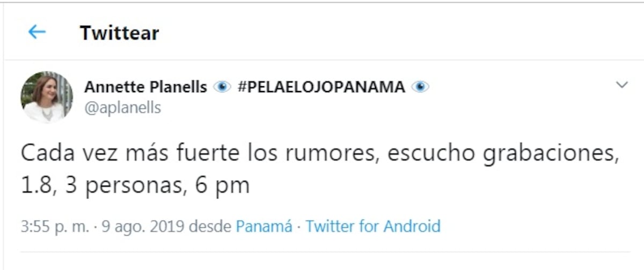Open Annette Planells' profile photo
The width and height of the screenshot is (644, 270).
pyautogui.click(x=47, y=97)
